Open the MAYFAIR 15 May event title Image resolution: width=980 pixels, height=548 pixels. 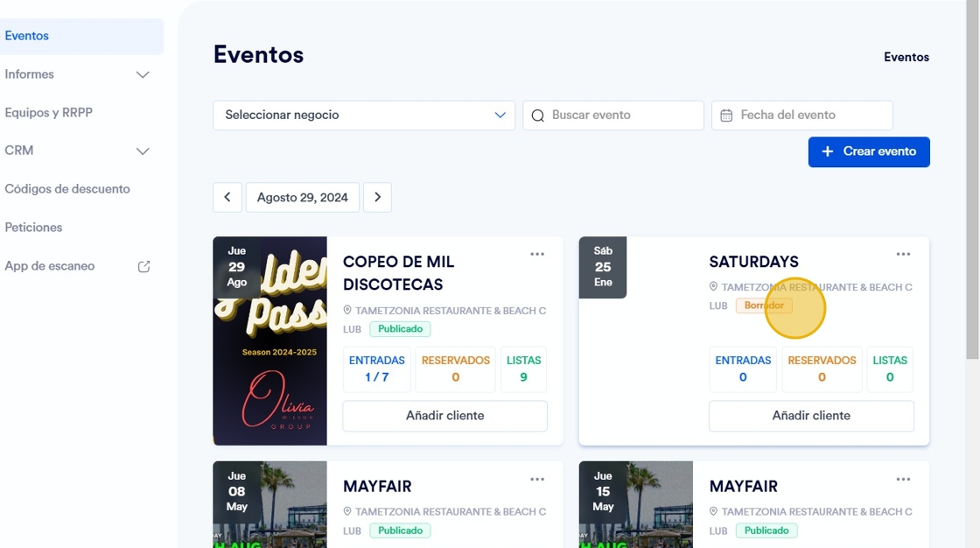(x=744, y=487)
